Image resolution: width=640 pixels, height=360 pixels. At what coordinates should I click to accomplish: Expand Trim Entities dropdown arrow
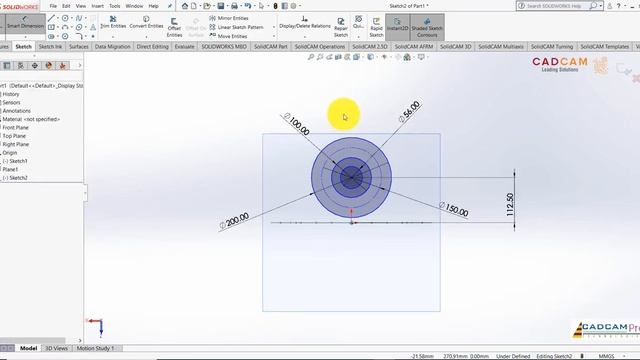(x=113, y=37)
